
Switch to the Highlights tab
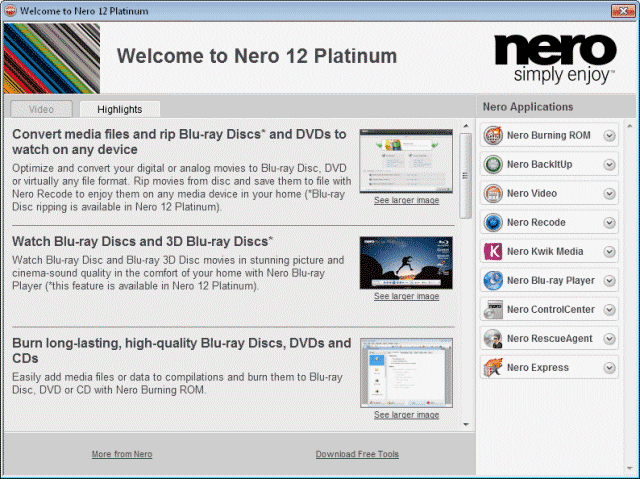click(x=120, y=109)
